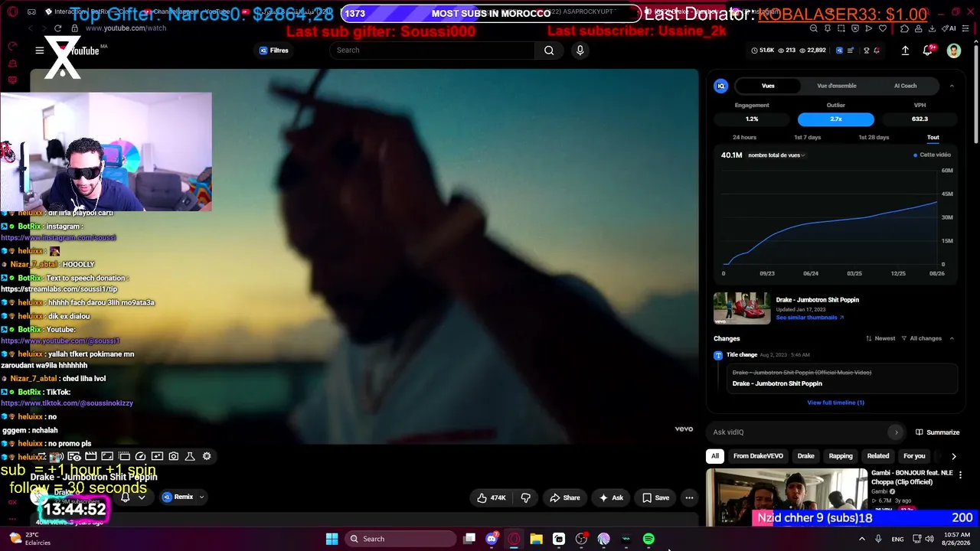980x551 pixels.
Task: Open the Gambi BONJOUR video thumbnail
Action: pos(786,497)
